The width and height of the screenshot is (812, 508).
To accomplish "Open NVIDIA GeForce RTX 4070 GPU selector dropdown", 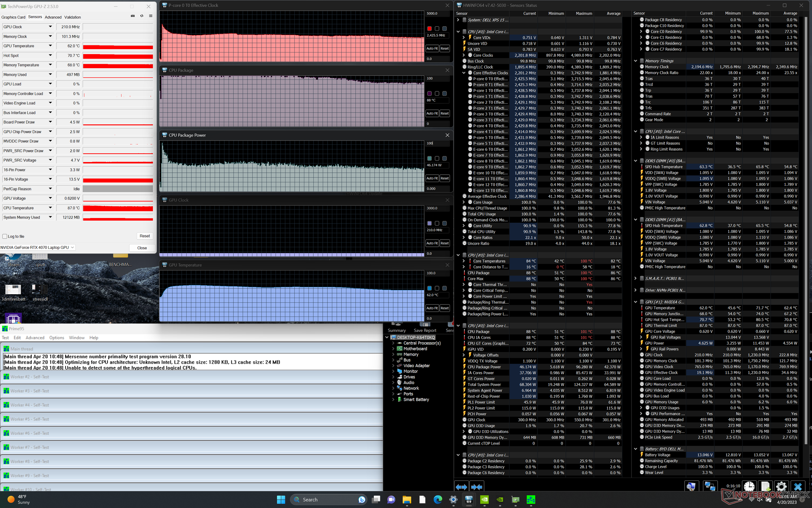I will click(73, 248).
